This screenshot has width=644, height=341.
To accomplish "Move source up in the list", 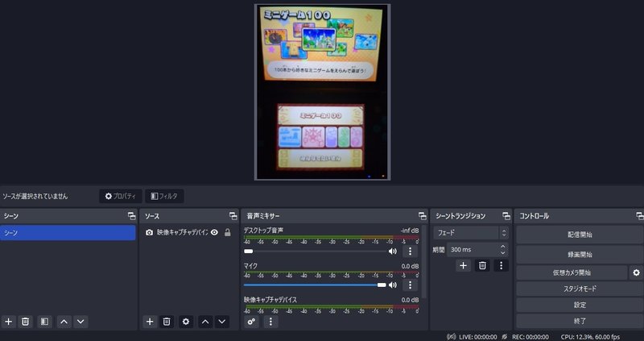I will (205, 322).
